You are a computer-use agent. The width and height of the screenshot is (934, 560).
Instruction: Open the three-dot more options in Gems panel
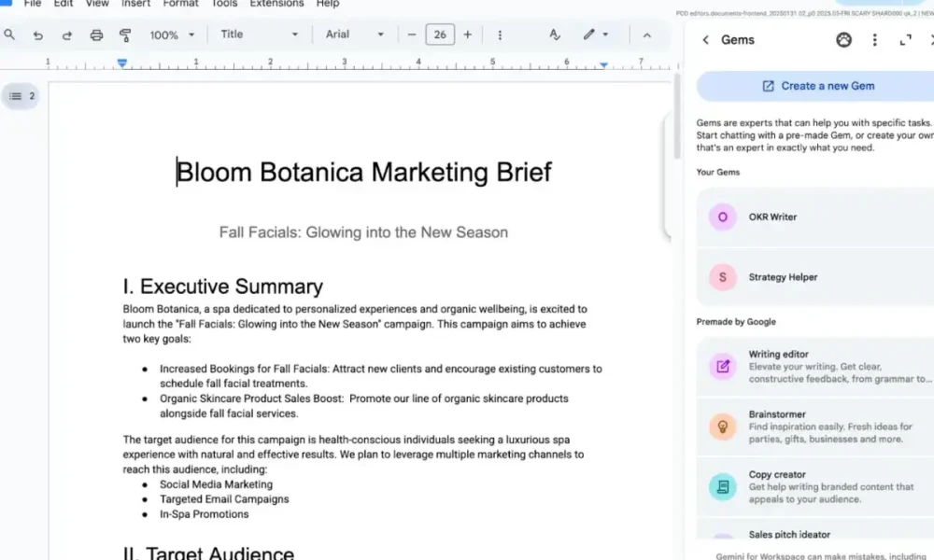point(875,40)
